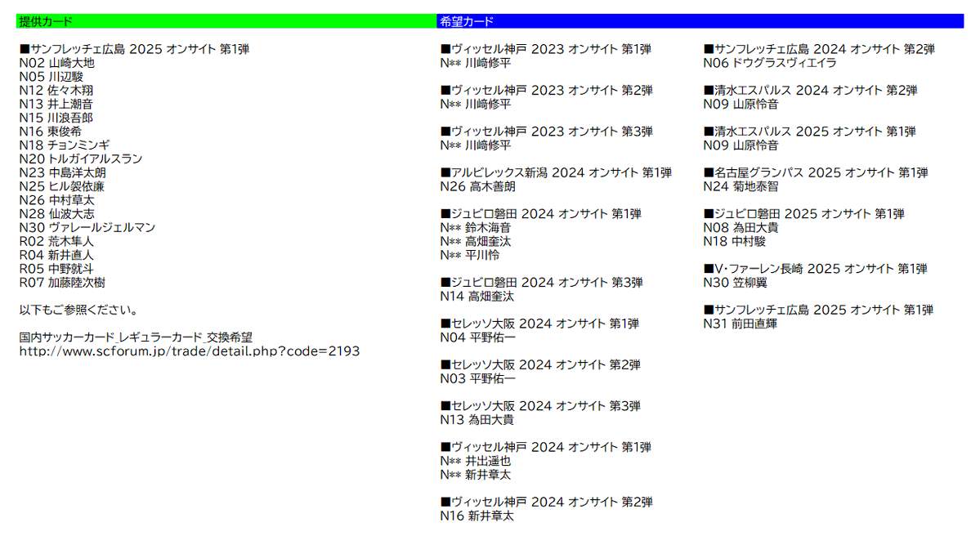
Task: Click the green 提供カード header
Action: click(226, 21)
